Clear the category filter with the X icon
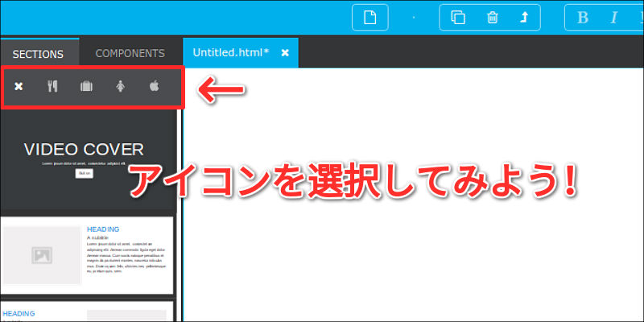The height and width of the screenshot is (322, 644). coord(19,86)
